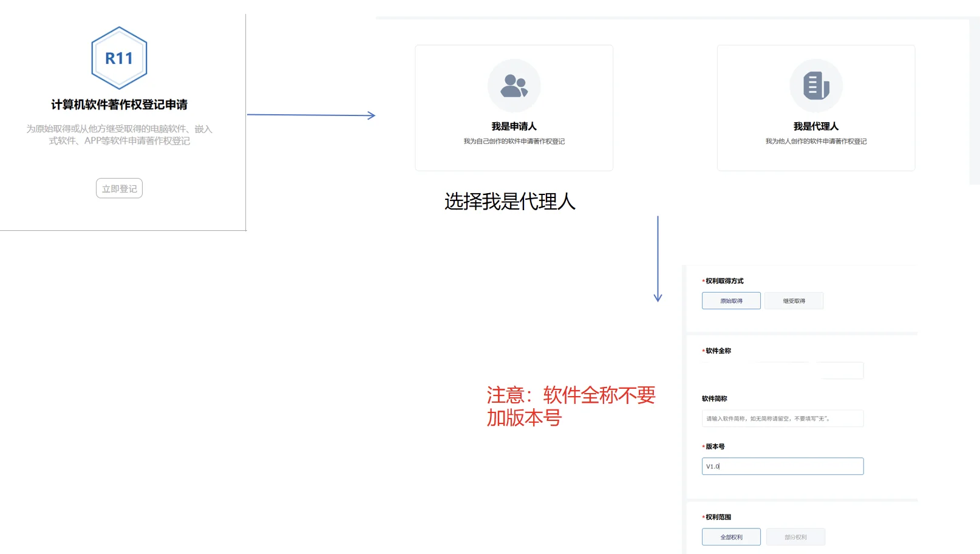Screen dimensions: 980x554
Task: Click the 我为他人创作的软件申请著作权登记 description
Action: (x=815, y=140)
